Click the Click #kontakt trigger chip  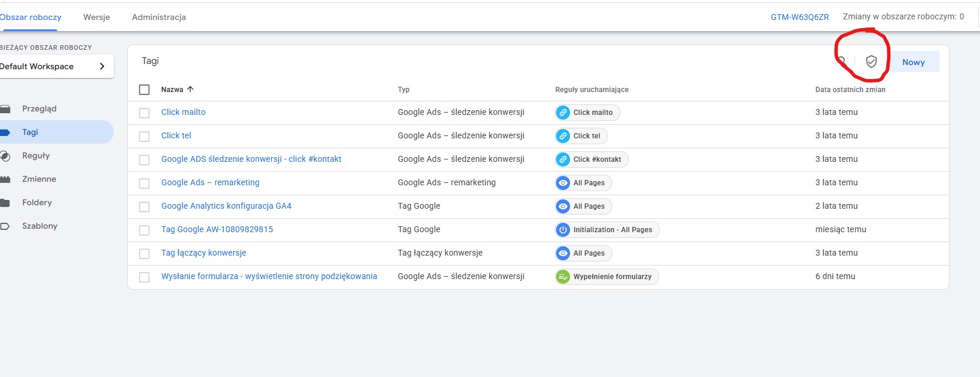(x=591, y=159)
